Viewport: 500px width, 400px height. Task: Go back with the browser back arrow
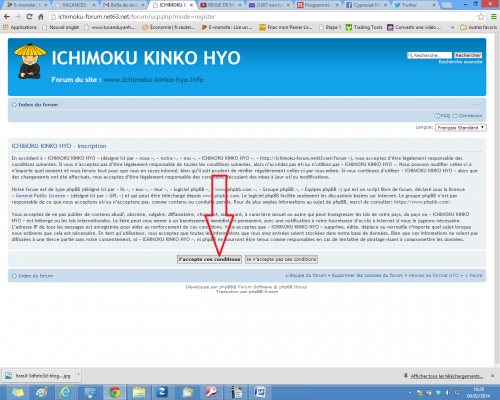[7, 16]
